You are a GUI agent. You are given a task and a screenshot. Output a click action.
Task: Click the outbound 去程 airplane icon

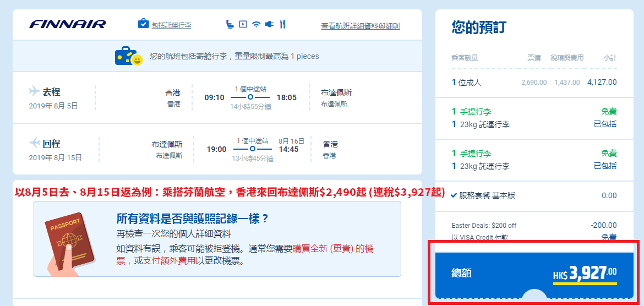click(34, 90)
